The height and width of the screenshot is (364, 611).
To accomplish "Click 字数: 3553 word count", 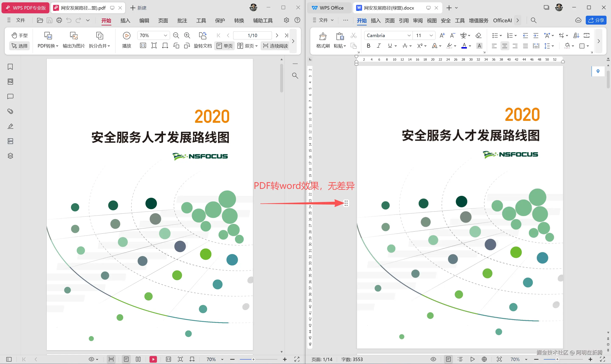I will coord(352,359).
